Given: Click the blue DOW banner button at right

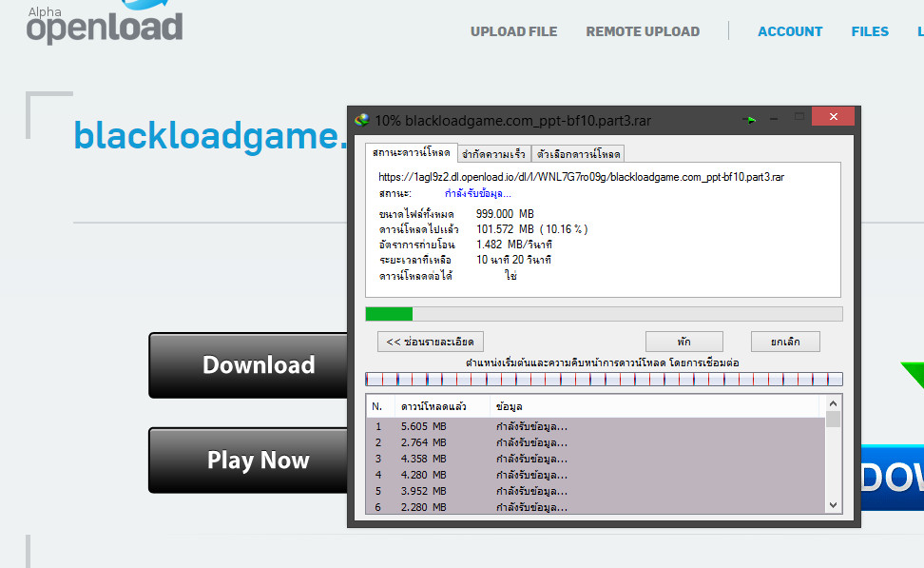Looking at the screenshot, I should point(893,478).
